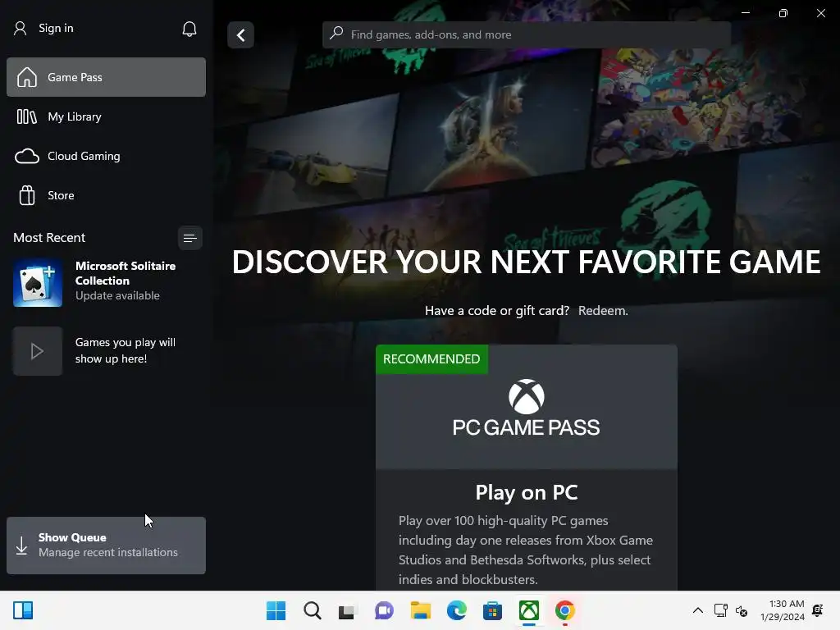Launch Microsoft Edge from the taskbar
Viewport: 840px width, 630px height.
click(x=456, y=610)
